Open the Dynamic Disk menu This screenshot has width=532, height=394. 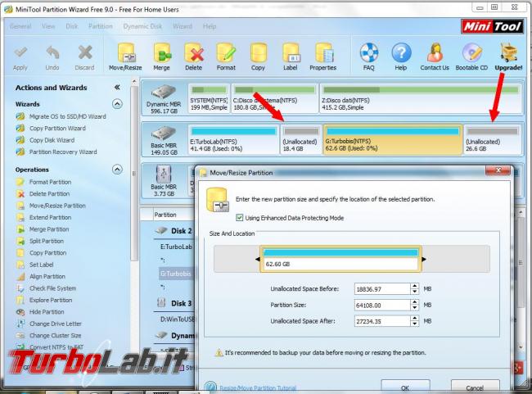142,26
